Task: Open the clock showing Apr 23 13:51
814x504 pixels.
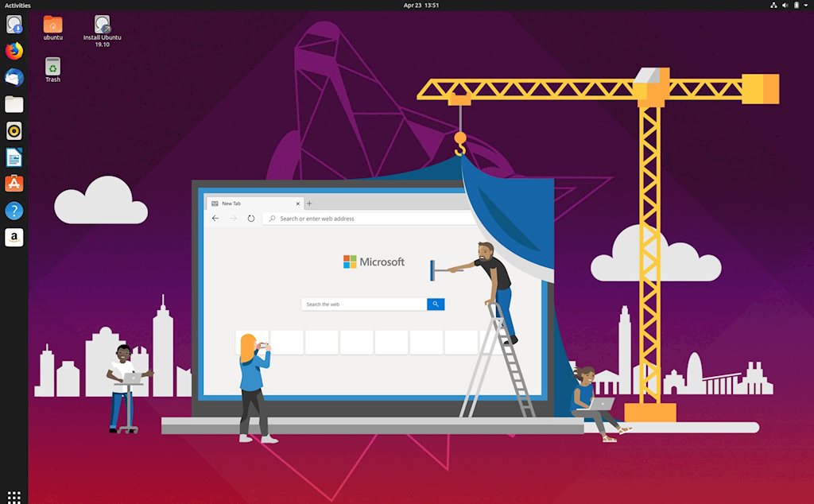Action: (x=421, y=5)
